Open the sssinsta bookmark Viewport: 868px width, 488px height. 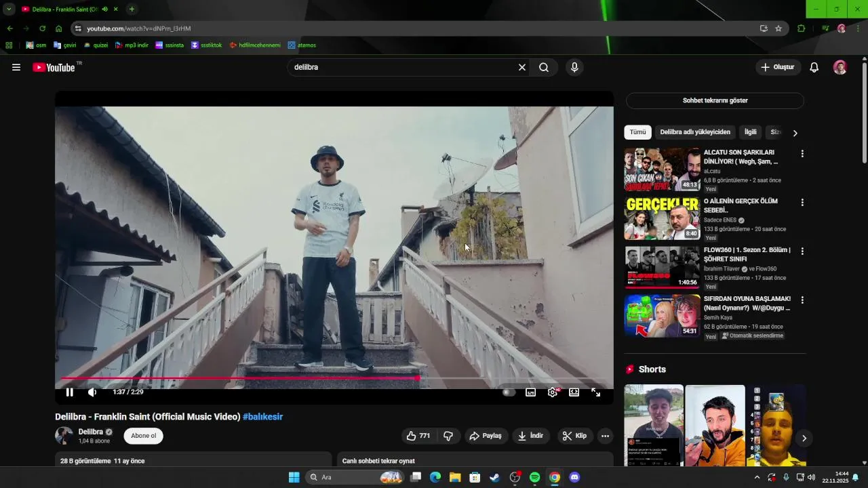pyautogui.click(x=170, y=45)
